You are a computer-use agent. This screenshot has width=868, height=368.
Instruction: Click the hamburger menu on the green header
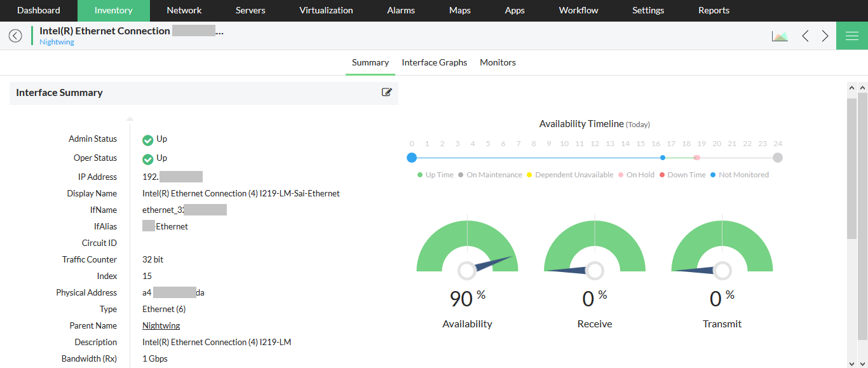click(x=852, y=36)
